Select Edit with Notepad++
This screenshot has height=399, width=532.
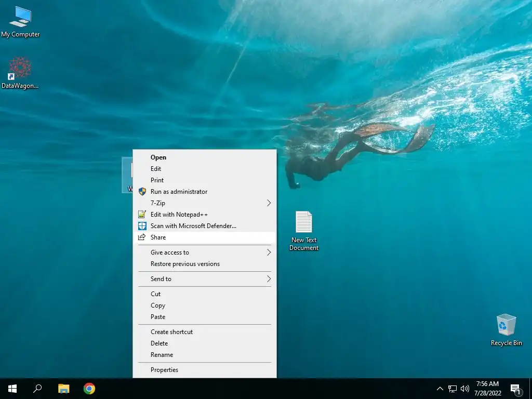coord(205,215)
